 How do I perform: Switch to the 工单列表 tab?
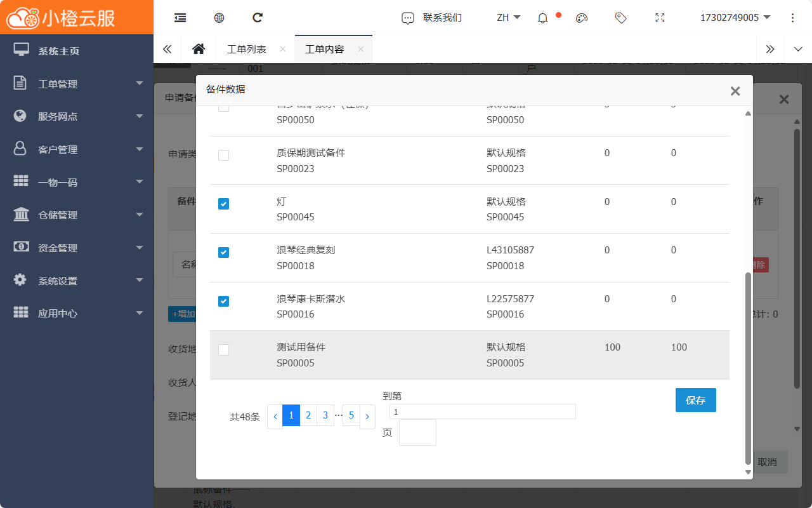(x=247, y=49)
